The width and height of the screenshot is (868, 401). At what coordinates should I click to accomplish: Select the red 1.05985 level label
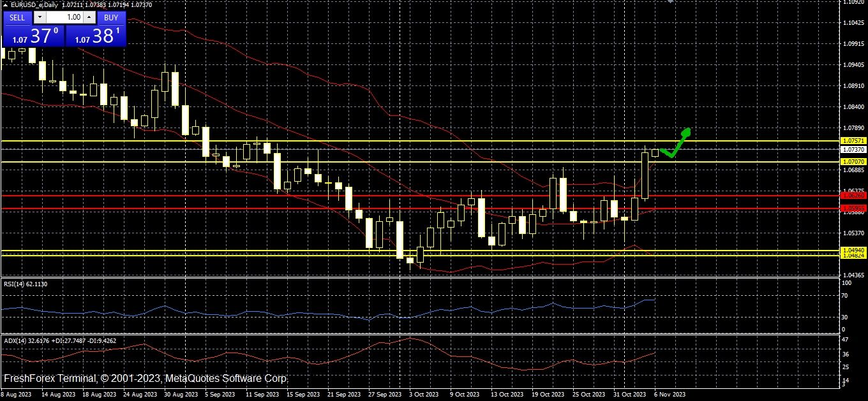[x=853, y=208]
